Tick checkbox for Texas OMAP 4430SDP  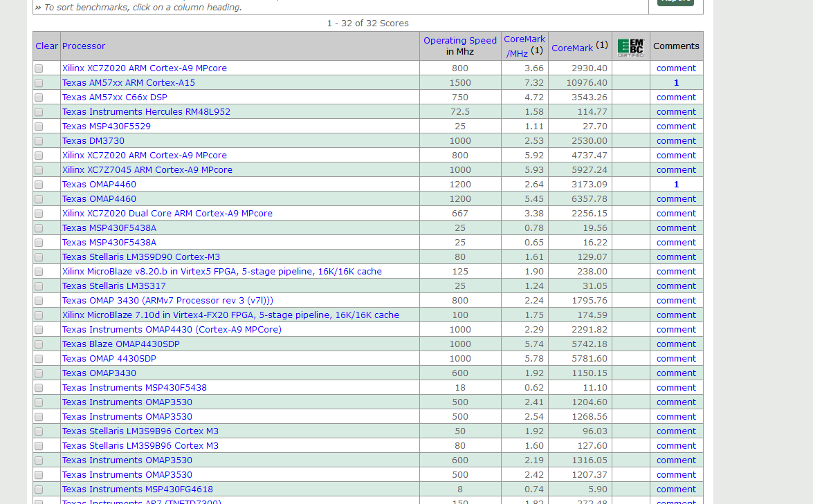click(39, 358)
